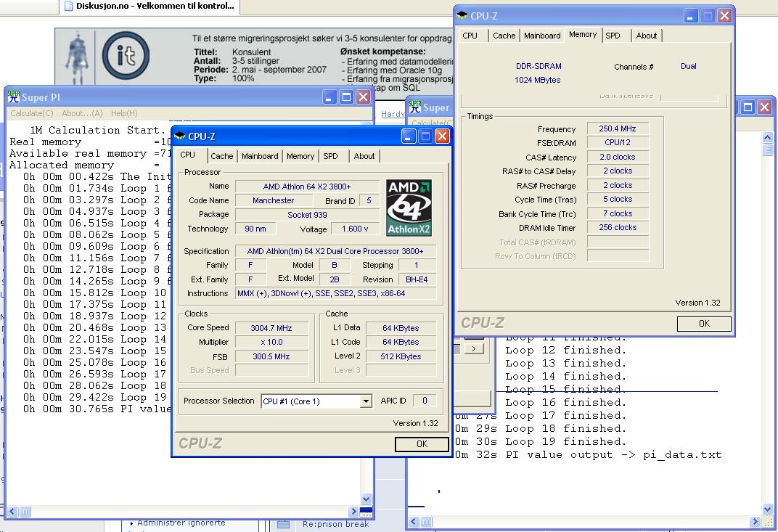Switch to CPU tab in Memory CPU-Z window
Screen dimensions: 778x532
click(470, 36)
